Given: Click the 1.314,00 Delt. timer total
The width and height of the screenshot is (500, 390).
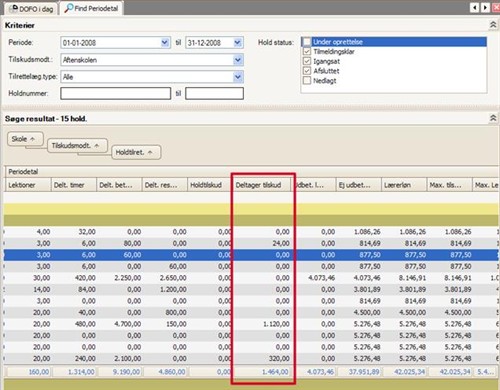Looking at the screenshot, I should pos(74,372).
